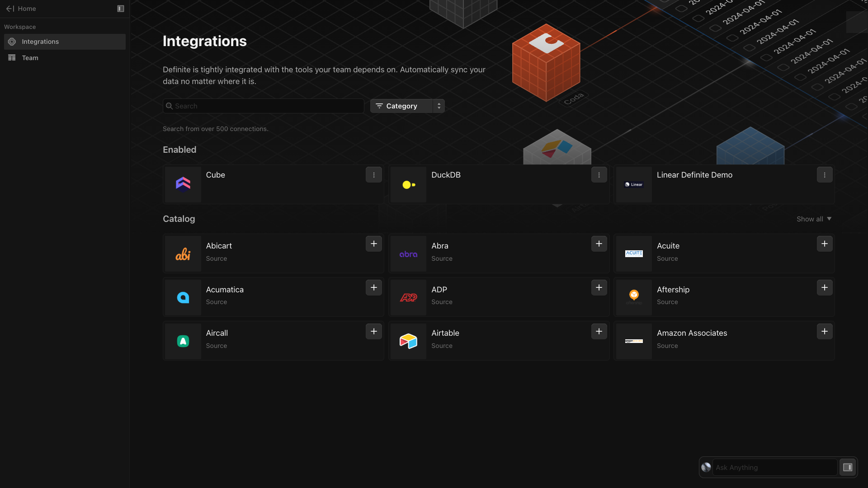
Task: Open the DuckDB three-dot options menu
Action: click(599, 175)
